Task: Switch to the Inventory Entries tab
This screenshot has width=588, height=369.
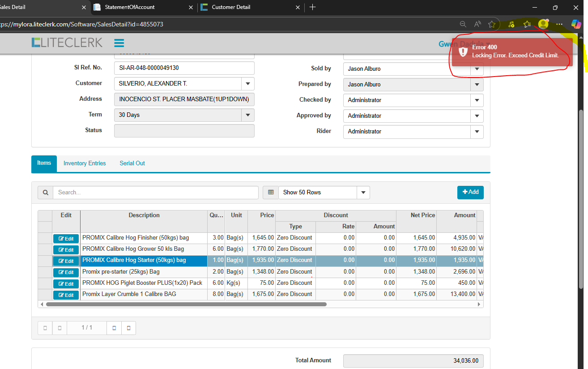Action: [85, 163]
